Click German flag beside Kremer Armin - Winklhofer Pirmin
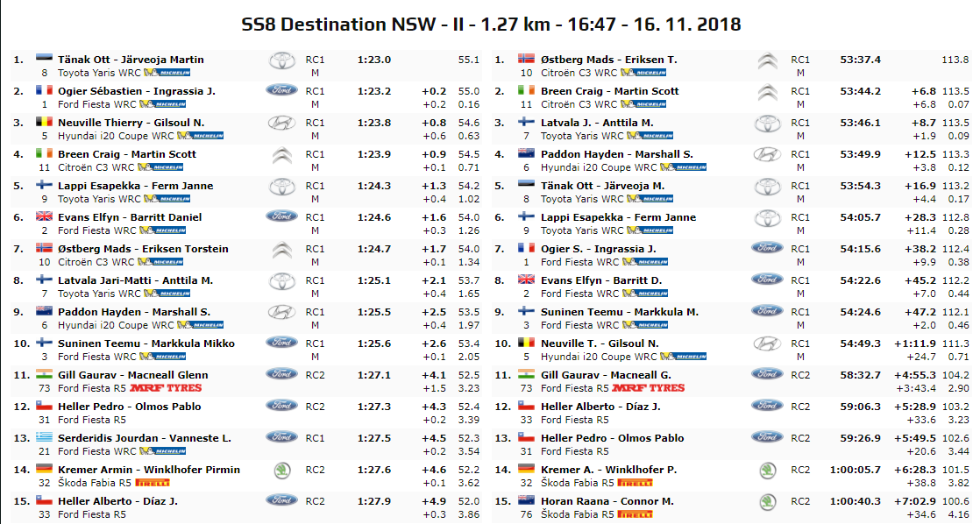The width and height of the screenshot is (980, 524). 44,469
